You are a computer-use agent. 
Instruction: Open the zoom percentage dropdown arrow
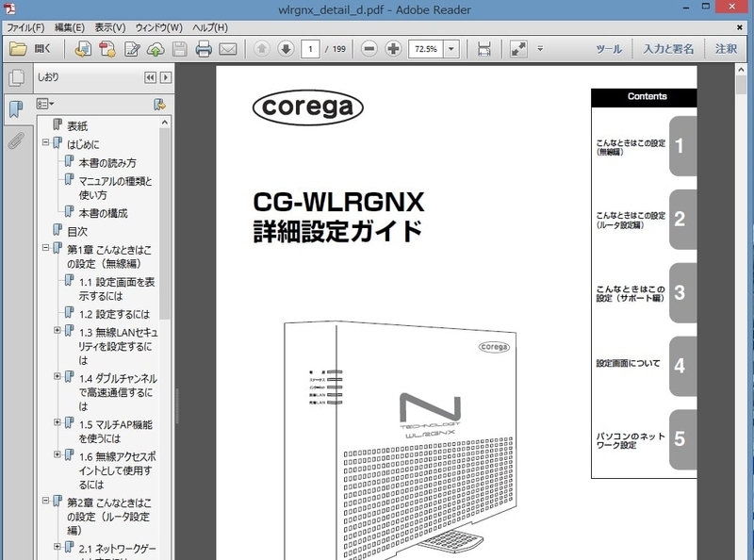[x=451, y=49]
